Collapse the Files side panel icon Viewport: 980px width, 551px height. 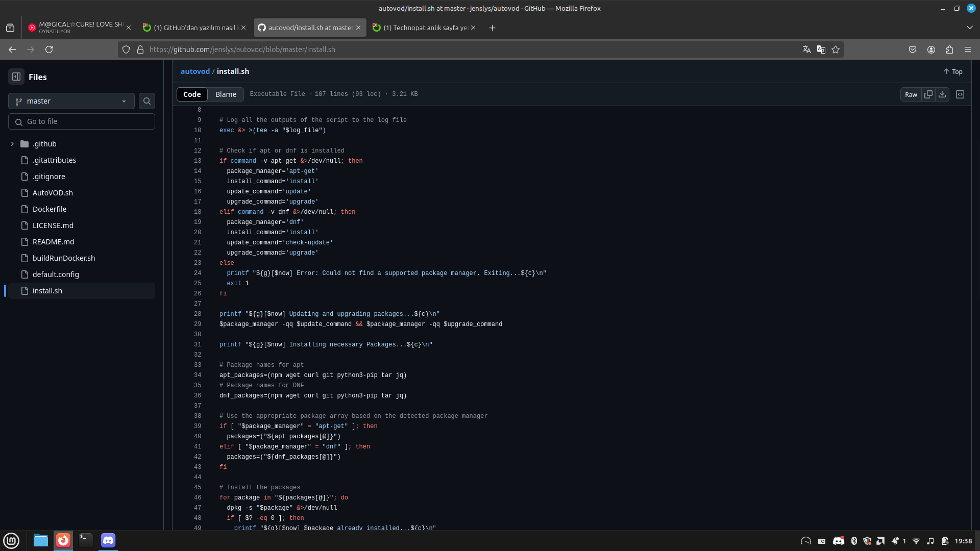click(16, 77)
